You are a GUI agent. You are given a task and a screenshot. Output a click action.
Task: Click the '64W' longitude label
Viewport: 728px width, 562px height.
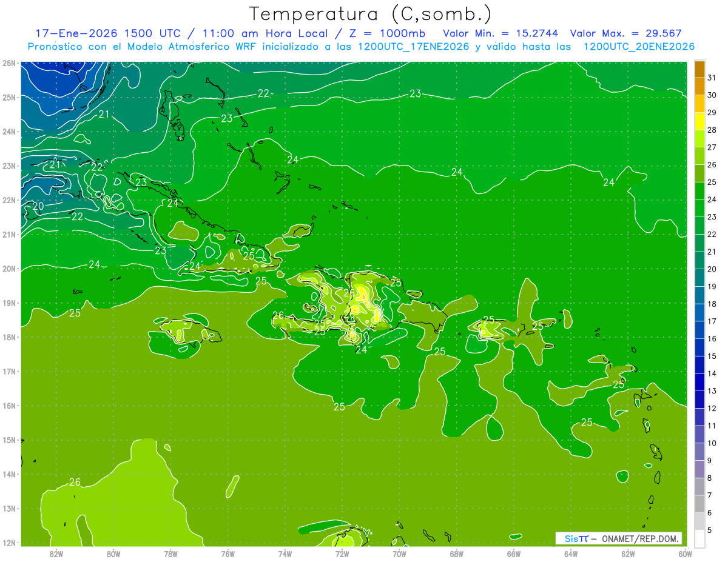point(571,554)
